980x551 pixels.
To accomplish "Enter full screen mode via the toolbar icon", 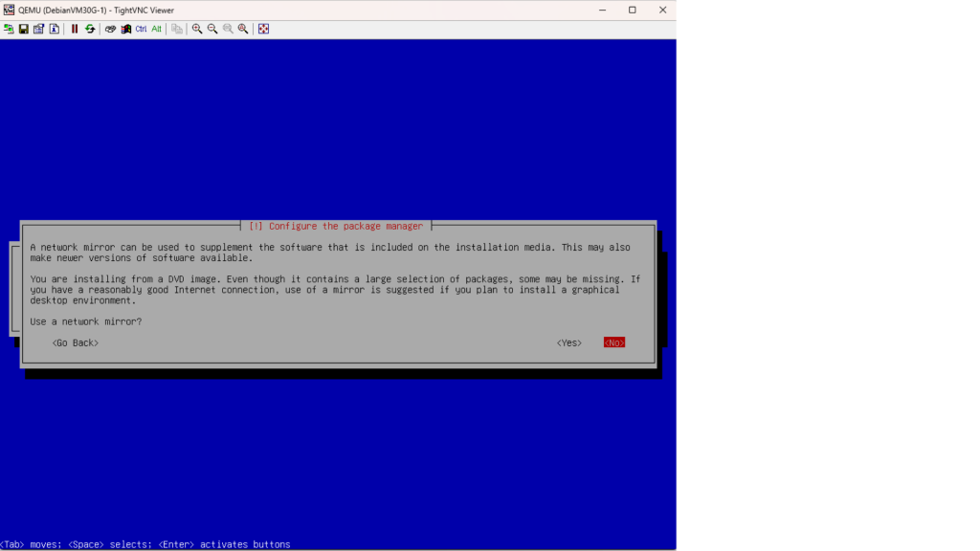I will [263, 29].
